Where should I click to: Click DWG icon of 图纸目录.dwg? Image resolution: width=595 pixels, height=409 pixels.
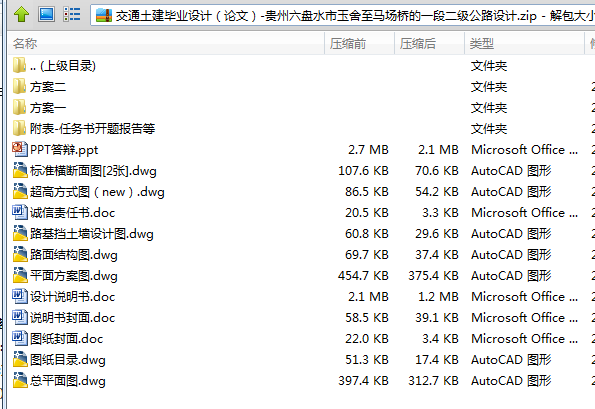(20, 359)
